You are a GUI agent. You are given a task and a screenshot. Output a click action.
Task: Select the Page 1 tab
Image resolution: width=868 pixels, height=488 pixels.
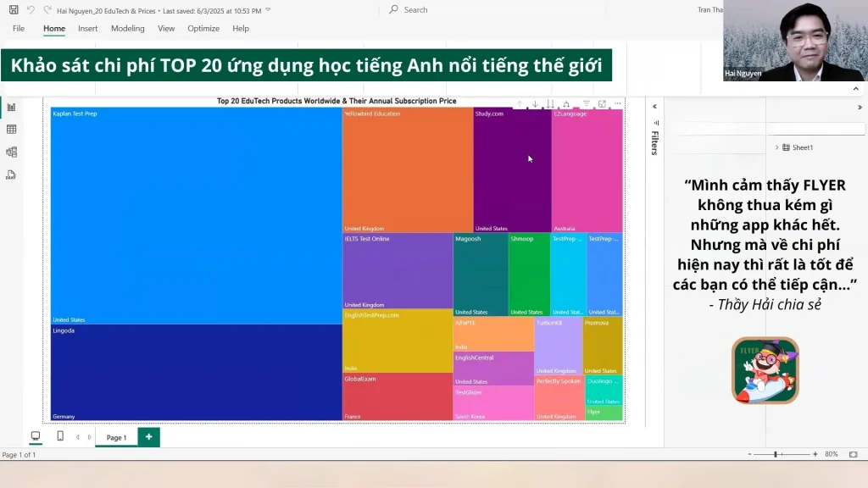pos(116,437)
